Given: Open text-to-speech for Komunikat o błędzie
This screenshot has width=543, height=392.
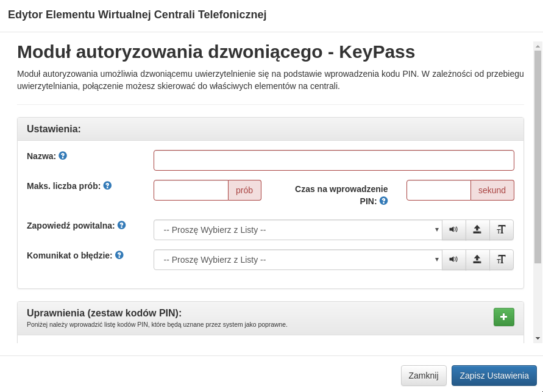Looking at the screenshot, I should click(501, 260).
